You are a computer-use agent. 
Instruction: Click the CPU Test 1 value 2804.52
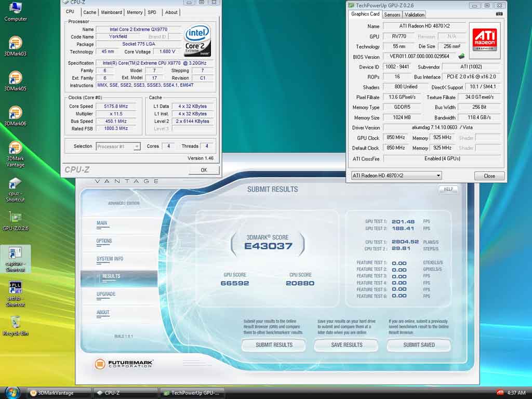pos(405,242)
